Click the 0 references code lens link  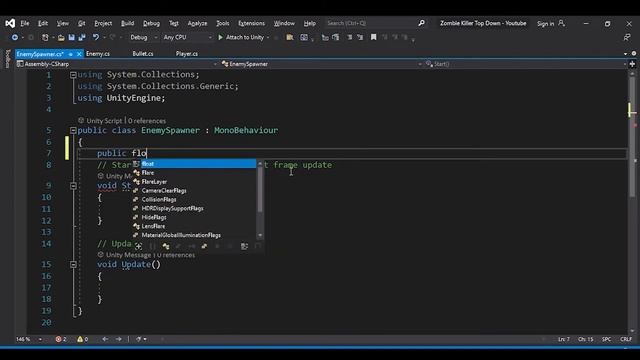tap(147, 121)
